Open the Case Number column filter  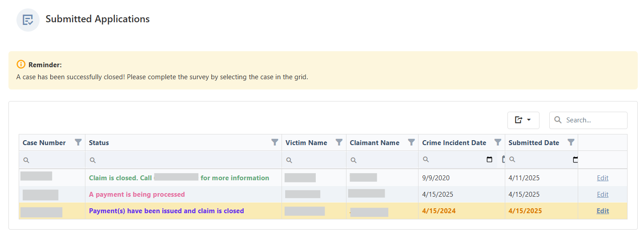click(78, 142)
